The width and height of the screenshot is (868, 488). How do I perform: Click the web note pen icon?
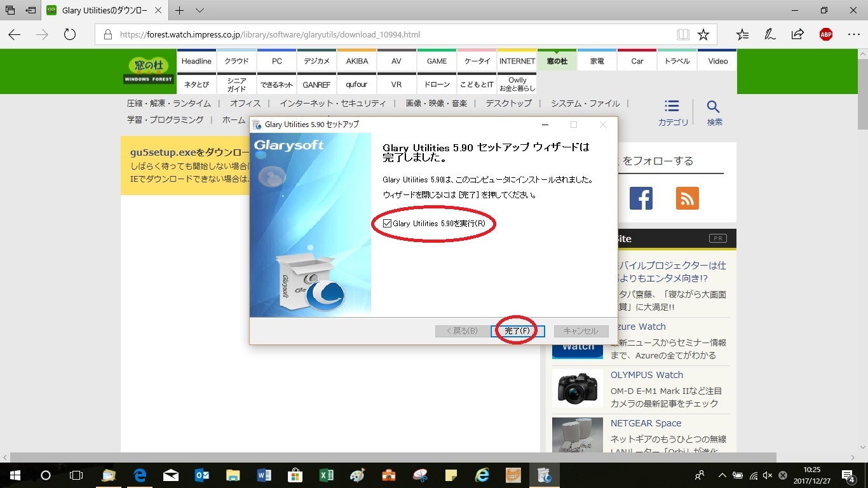coord(770,34)
